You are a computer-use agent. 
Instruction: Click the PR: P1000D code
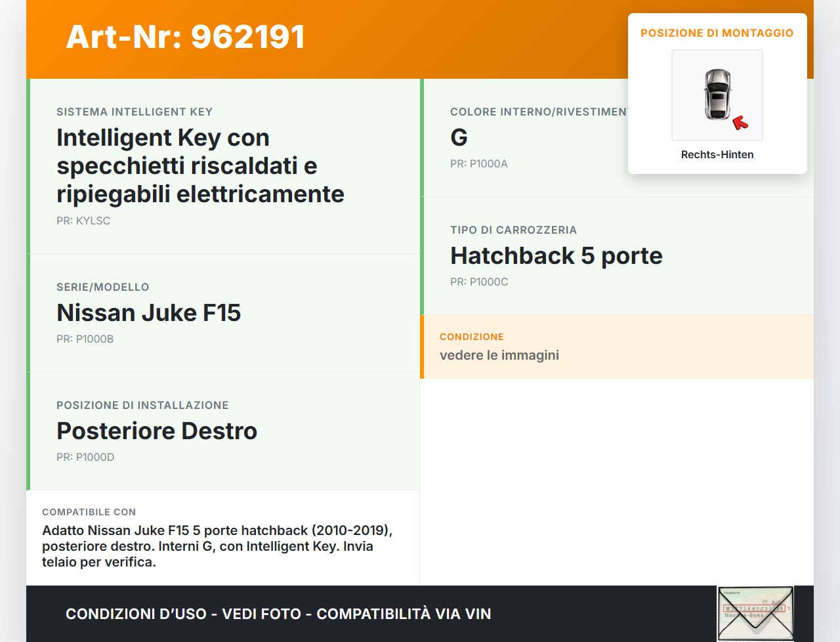(85, 457)
